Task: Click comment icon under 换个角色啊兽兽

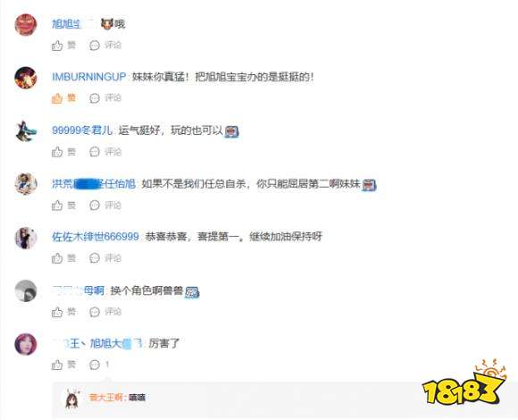Action: click(x=105, y=312)
